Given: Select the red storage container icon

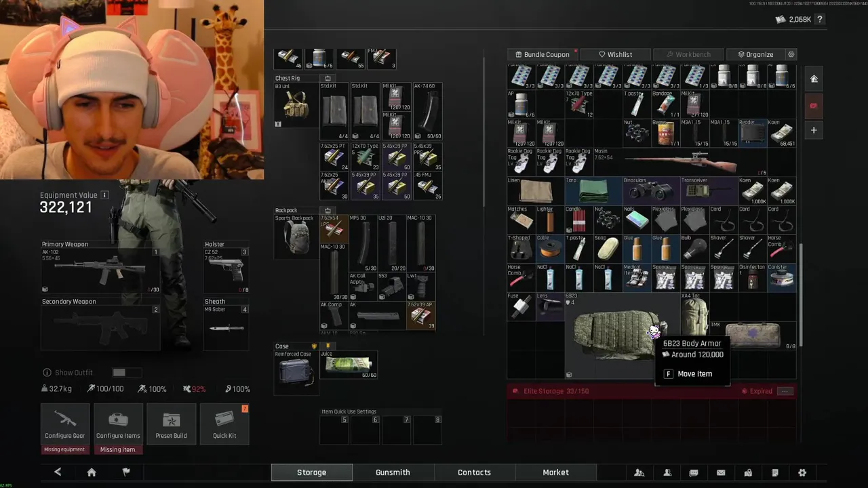Looking at the screenshot, I should click(814, 105).
